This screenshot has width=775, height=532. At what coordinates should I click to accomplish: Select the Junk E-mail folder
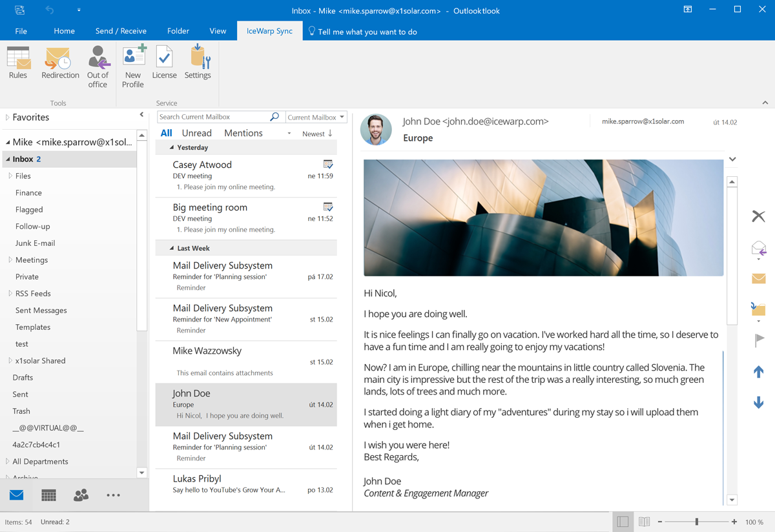(x=35, y=243)
